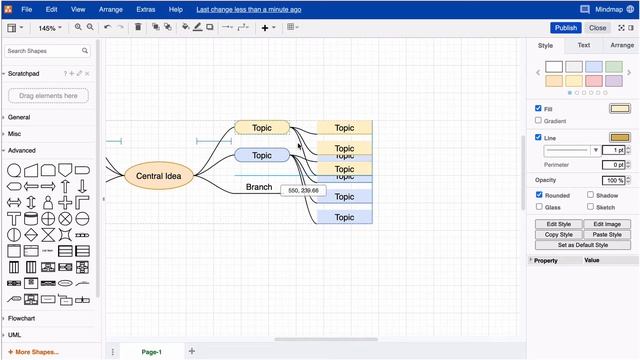Select the circle shape in Advanced

(x=14, y=170)
